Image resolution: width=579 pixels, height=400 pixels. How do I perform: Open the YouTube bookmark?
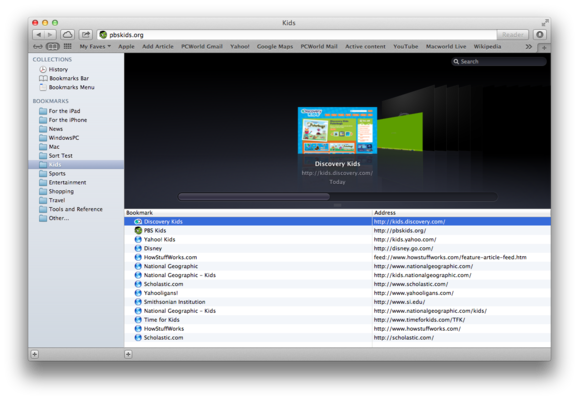[x=405, y=47]
